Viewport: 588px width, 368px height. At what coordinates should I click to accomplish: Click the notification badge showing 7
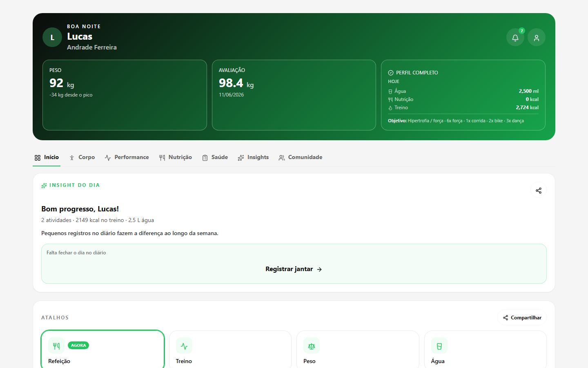pyautogui.click(x=522, y=31)
